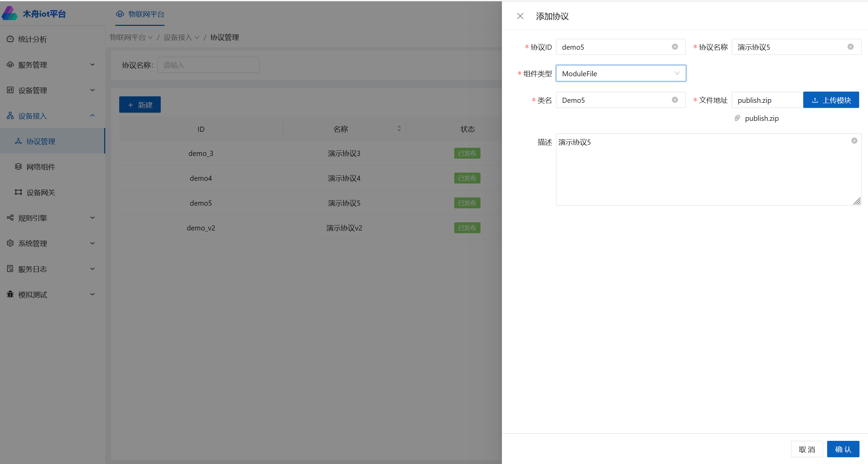The width and height of the screenshot is (868, 464).
Task: Click the 取消 button in drawer footer
Action: coord(806,449)
